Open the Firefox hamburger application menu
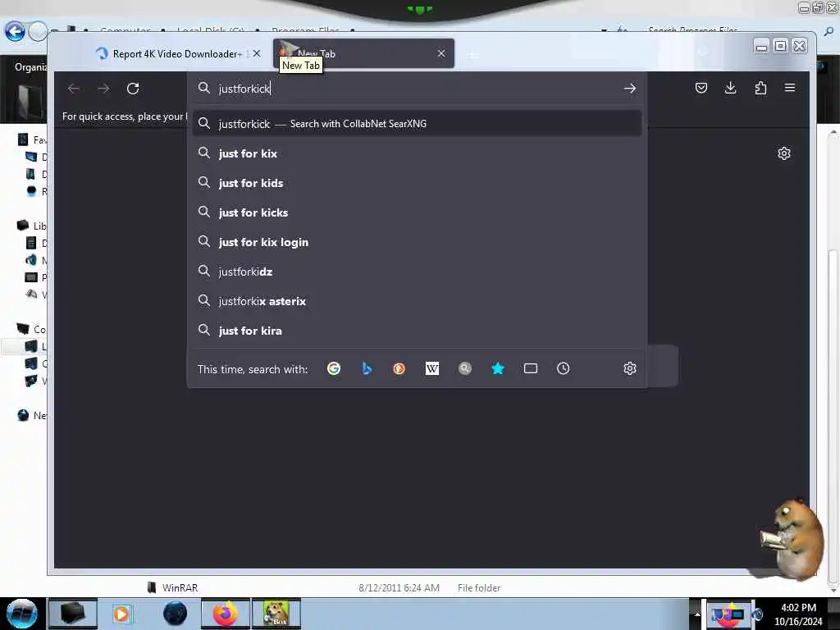Viewport: 840px width, 630px height. click(x=790, y=88)
